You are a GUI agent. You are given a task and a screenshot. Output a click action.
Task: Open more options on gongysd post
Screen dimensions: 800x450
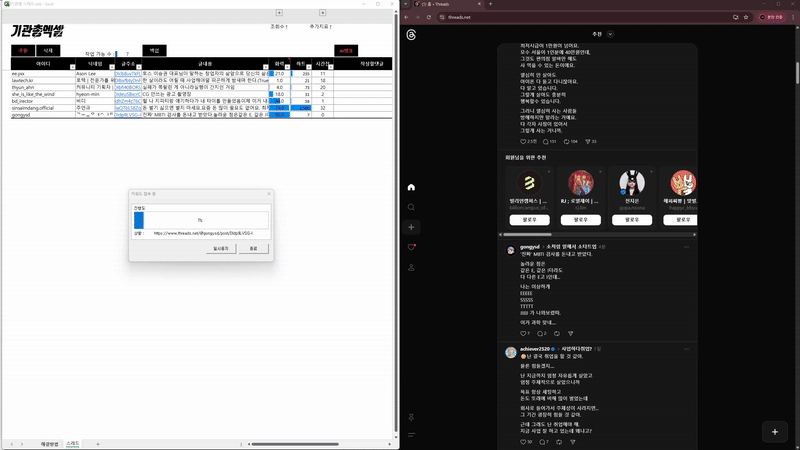[686, 247]
